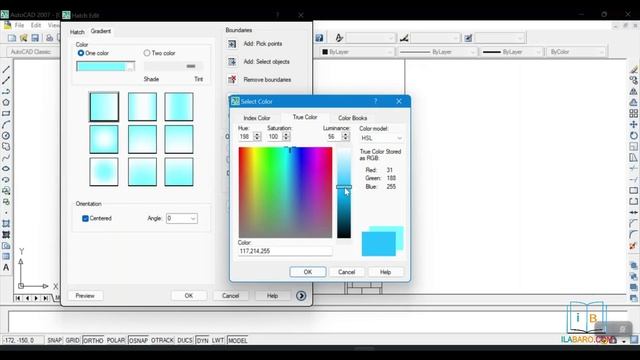Select the Arc draw tool
Image resolution: width=640 pixels, height=360 pixels.
6,124
